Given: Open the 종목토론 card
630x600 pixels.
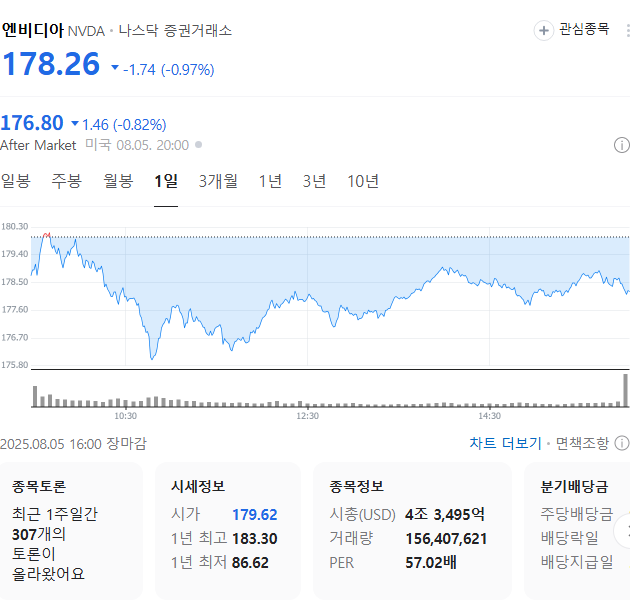Looking at the screenshot, I should point(71,530).
